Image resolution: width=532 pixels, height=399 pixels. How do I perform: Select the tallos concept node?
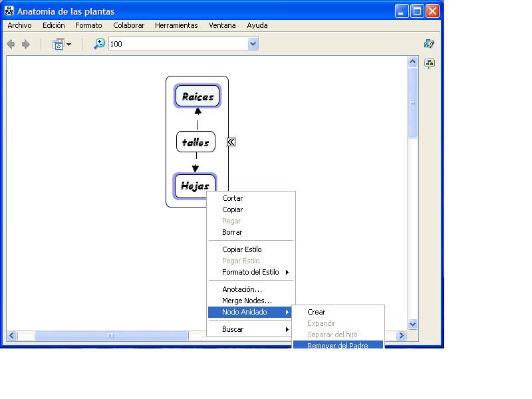click(196, 142)
